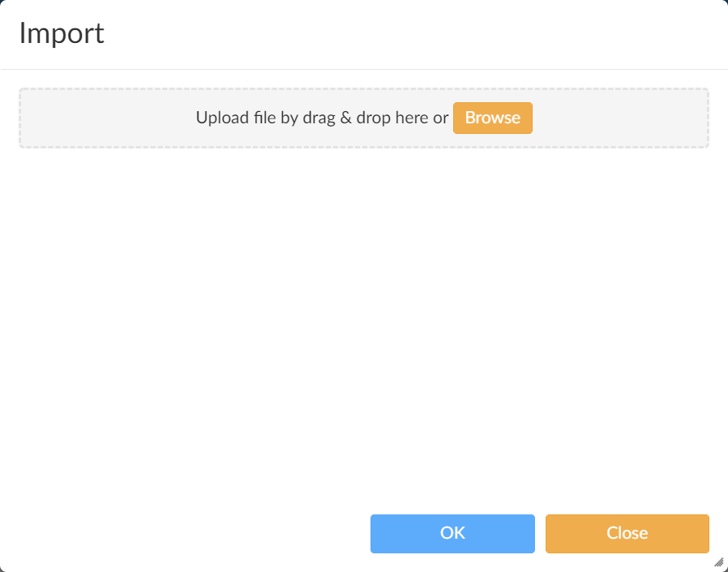This screenshot has height=572, width=728.
Task: Click the Browse button to pick a file
Action: 492,118
